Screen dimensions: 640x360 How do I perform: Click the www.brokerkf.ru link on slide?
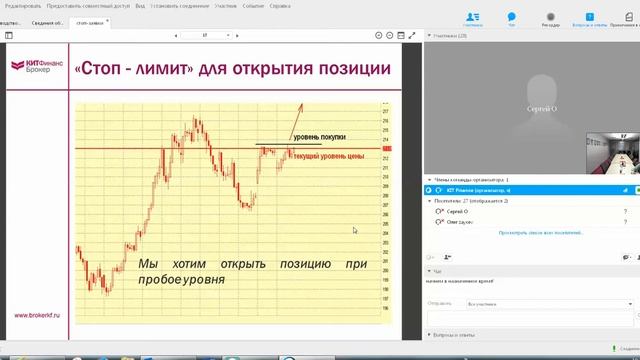[37, 316]
